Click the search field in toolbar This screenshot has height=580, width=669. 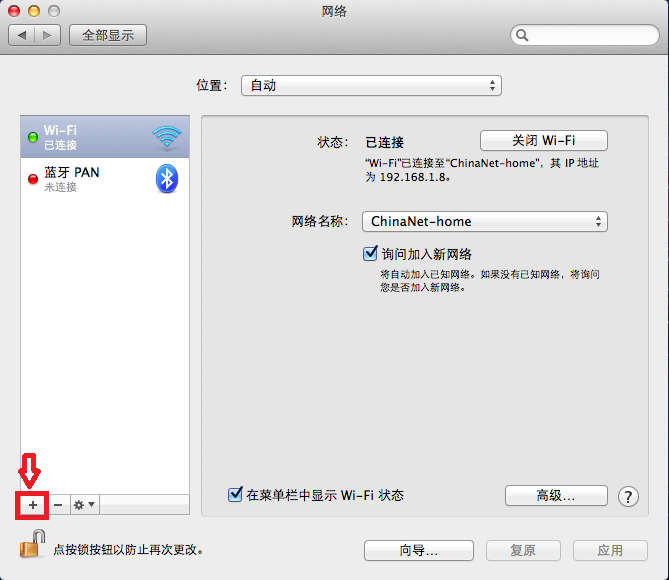click(585, 35)
